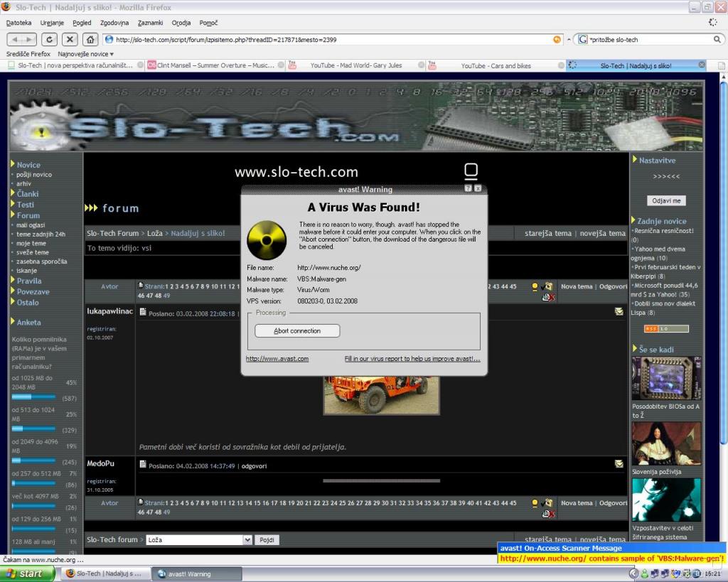Switch to avast! Warning taskbar item
Image resolution: width=728 pixels, height=582 pixels.
(x=198, y=574)
